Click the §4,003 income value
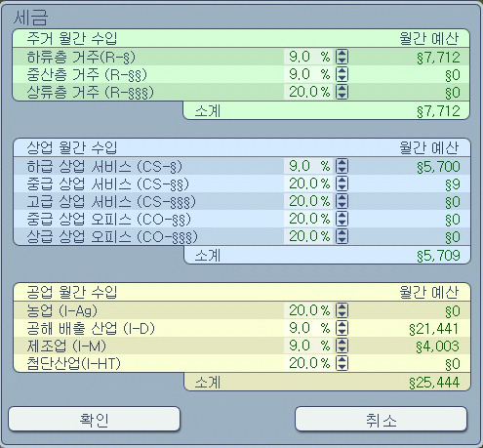Image resolution: width=483 pixels, height=448 pixels. click(438, 346)
